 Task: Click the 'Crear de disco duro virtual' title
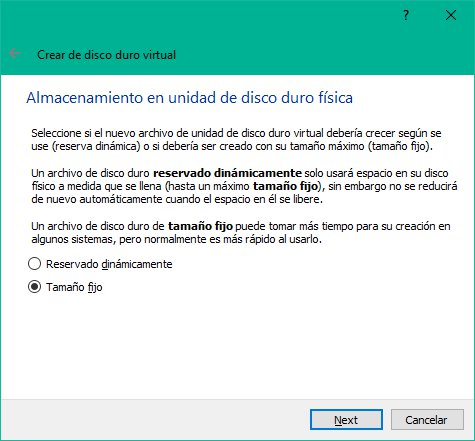click(106, 55)
